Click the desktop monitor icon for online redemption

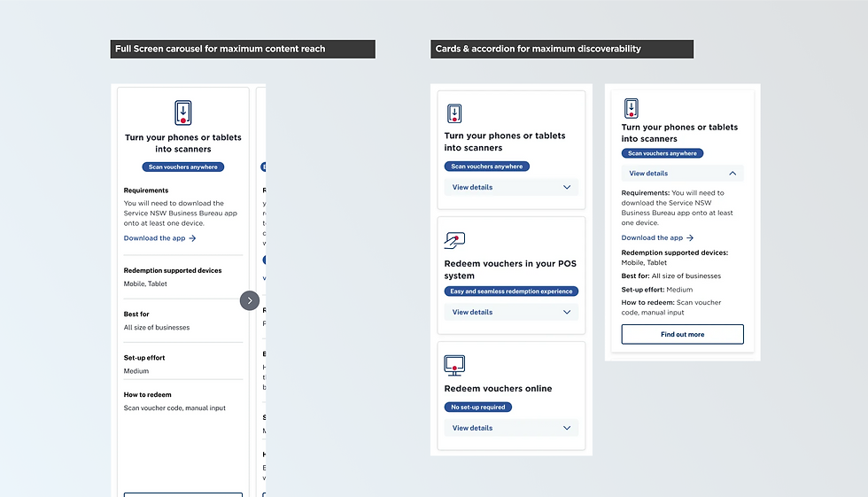[x=454, y=366]
